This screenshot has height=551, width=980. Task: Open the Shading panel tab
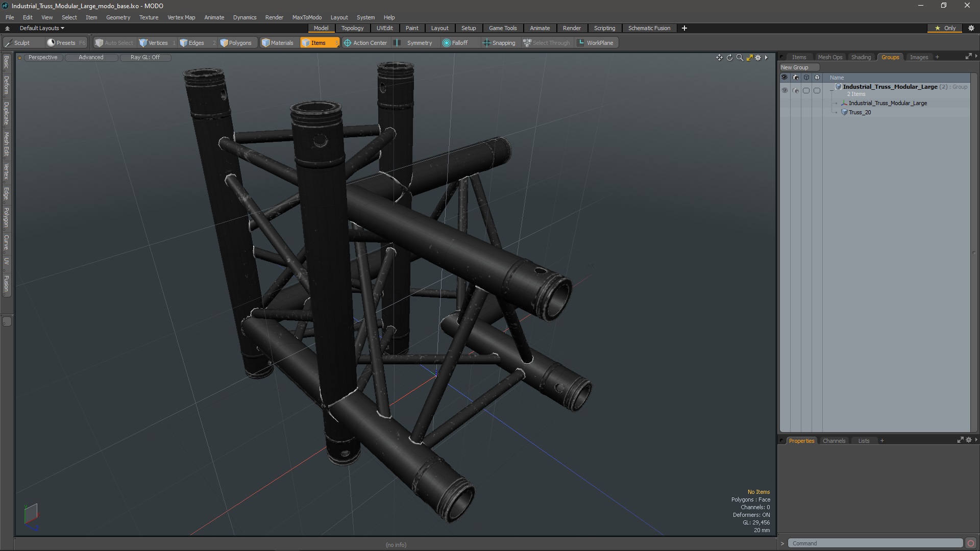pyautogui.click(x=861, y=57)
